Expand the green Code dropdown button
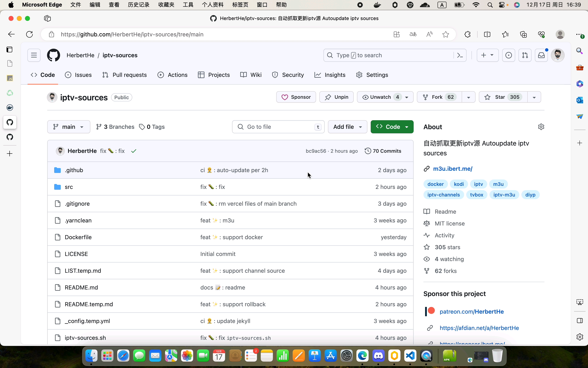The width and height of the screenshot is (588, 368). click(392, 127)
